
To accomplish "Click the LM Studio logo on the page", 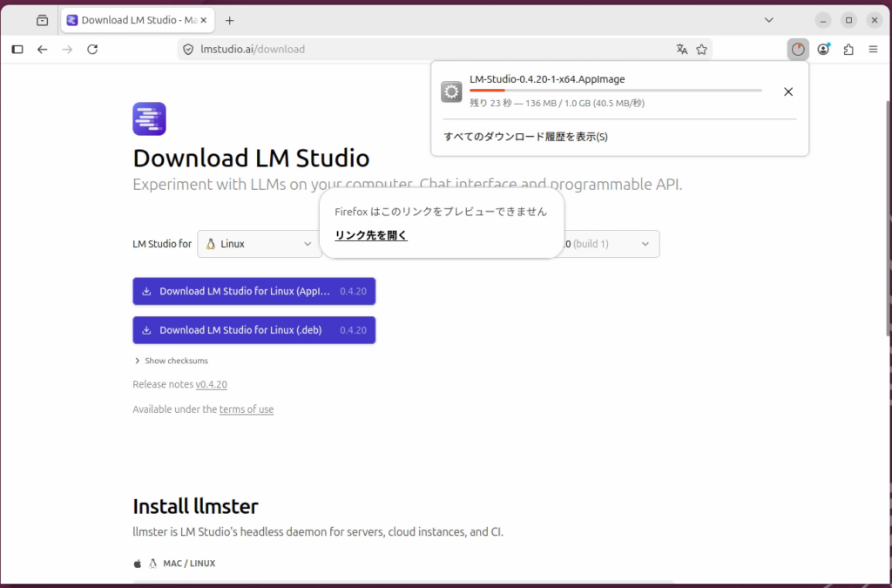I will click(x=150, y=118).
